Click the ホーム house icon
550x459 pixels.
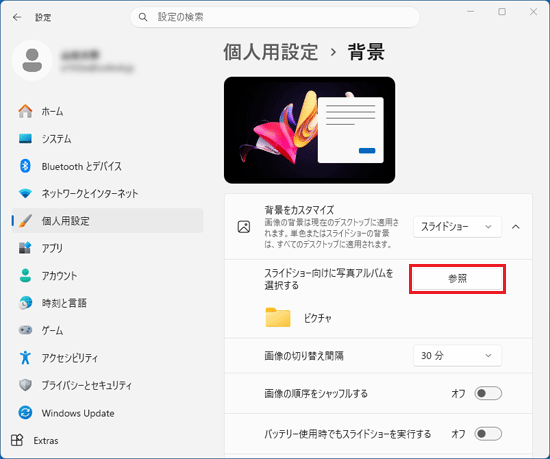click(25, 111)
